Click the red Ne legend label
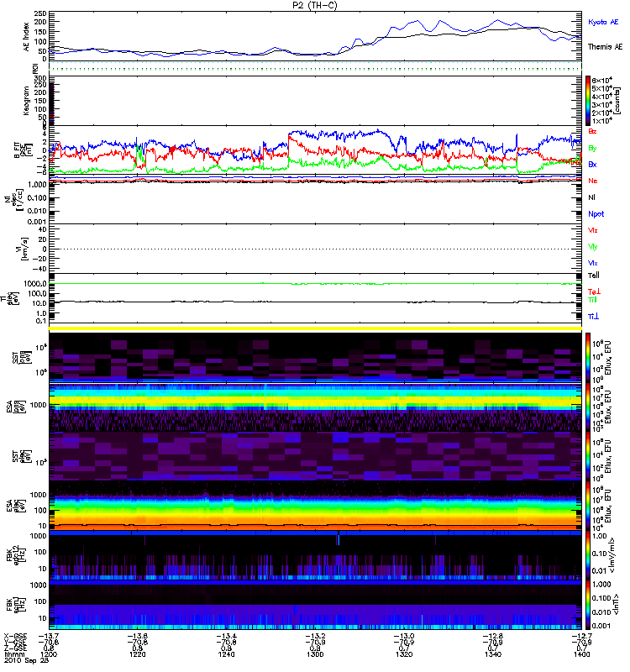This screenshot has height=672, width=630. [x=593, y=181]
